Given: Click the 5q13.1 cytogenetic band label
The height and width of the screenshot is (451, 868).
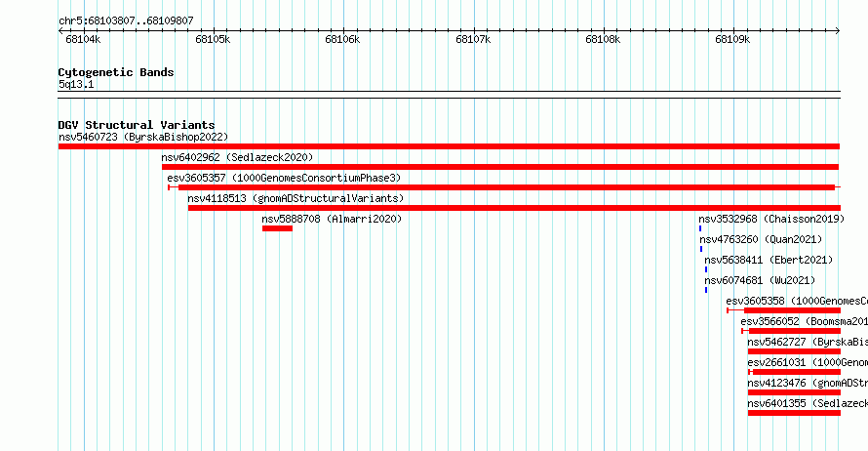Looking at the screenshot, I should coord(76,84).
